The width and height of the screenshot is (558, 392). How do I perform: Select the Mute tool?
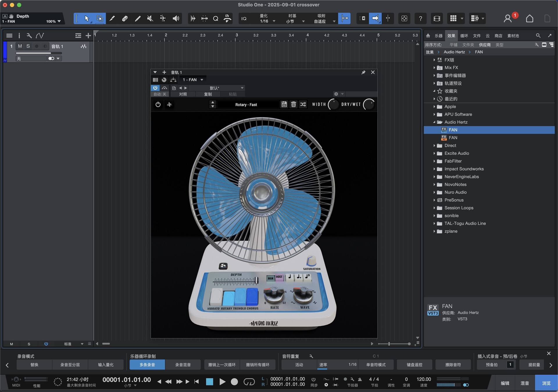tap(150, 19)
